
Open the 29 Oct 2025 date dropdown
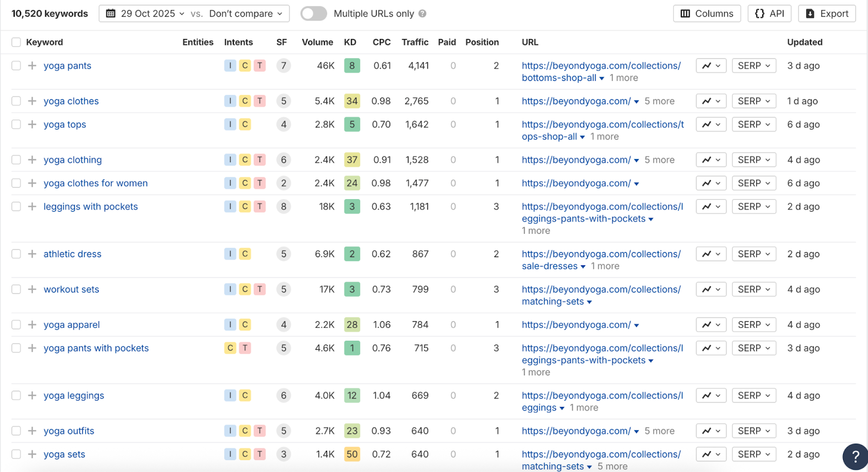[145, 14]
